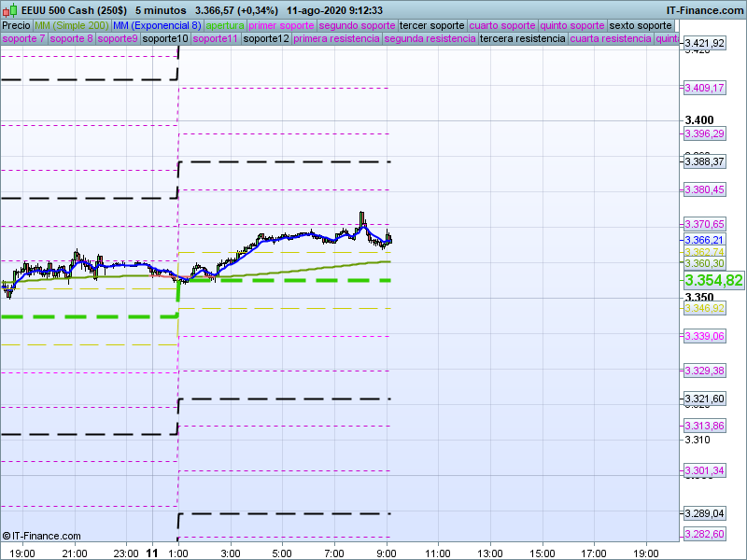Click the apertura indicator label
This screenshot has width=747, height=560.
(x=225, y=25)
